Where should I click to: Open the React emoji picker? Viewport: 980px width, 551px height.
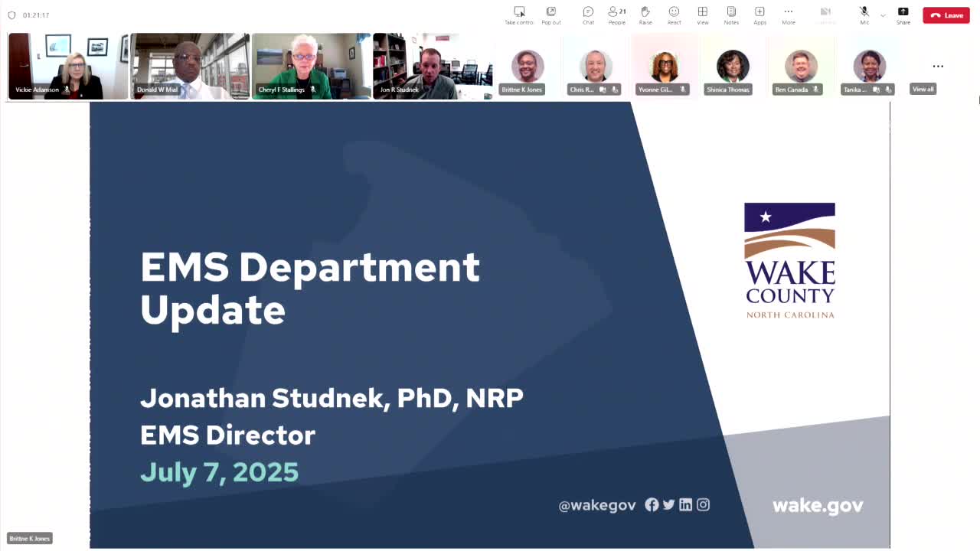click(674, 15)
